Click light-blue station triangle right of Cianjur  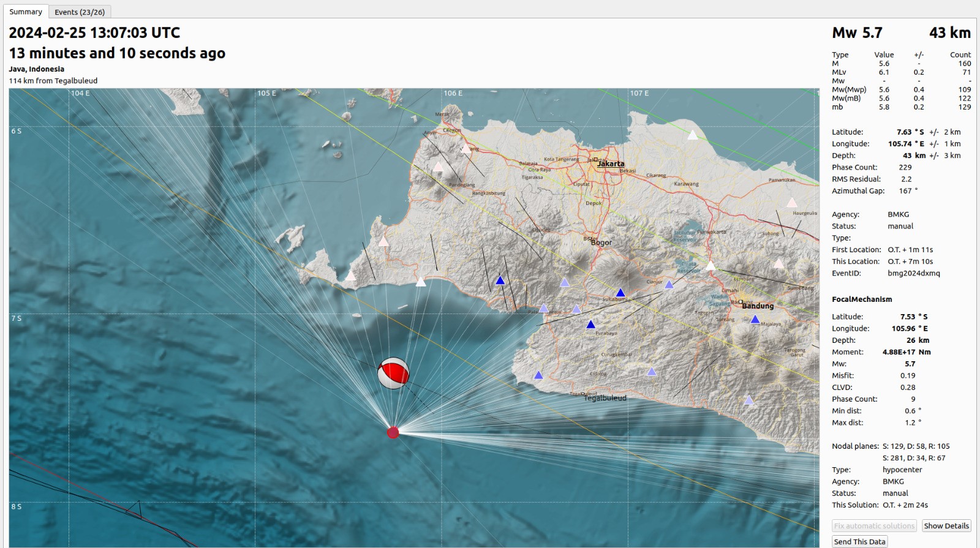click(x=669, y=284)
